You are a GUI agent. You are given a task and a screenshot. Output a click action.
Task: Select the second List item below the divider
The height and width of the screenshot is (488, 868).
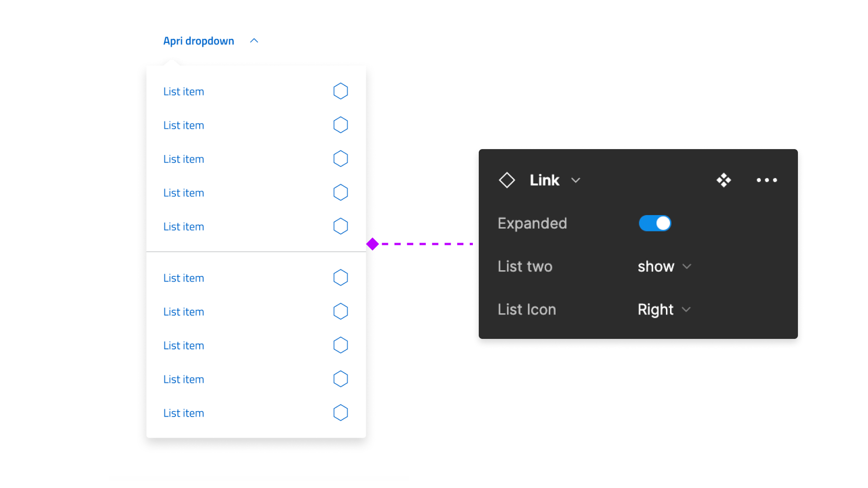[184, 312]
